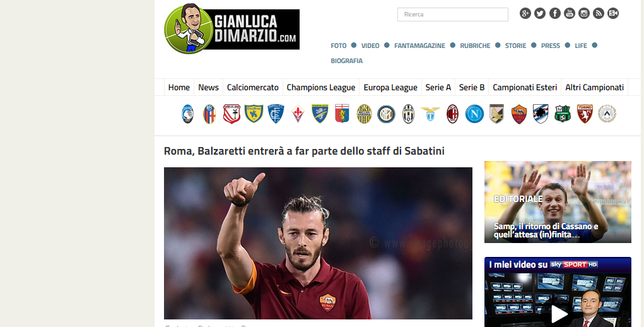The image size is (644, 327).
Task: Select the Juventus team crest
Action: 408,114
